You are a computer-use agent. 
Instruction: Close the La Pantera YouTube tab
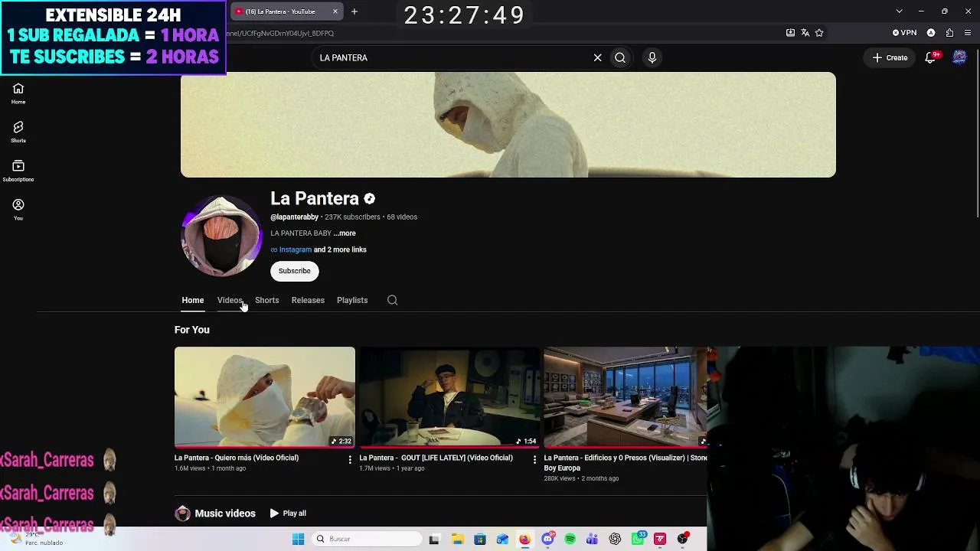pos(335,11)
